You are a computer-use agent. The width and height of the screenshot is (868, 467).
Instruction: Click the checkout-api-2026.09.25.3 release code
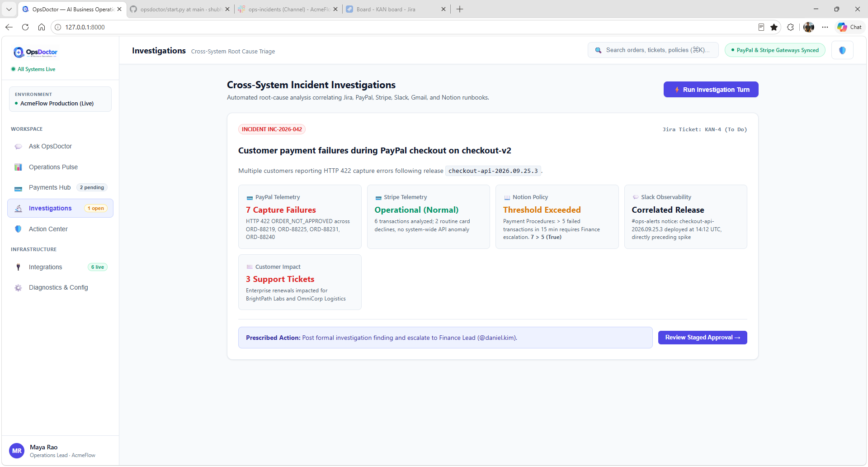pos(493,171)
